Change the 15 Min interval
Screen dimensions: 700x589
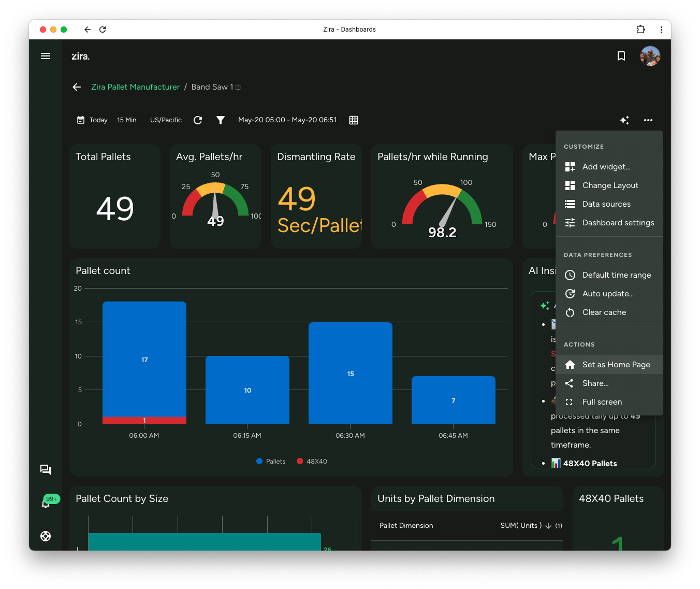127,120
